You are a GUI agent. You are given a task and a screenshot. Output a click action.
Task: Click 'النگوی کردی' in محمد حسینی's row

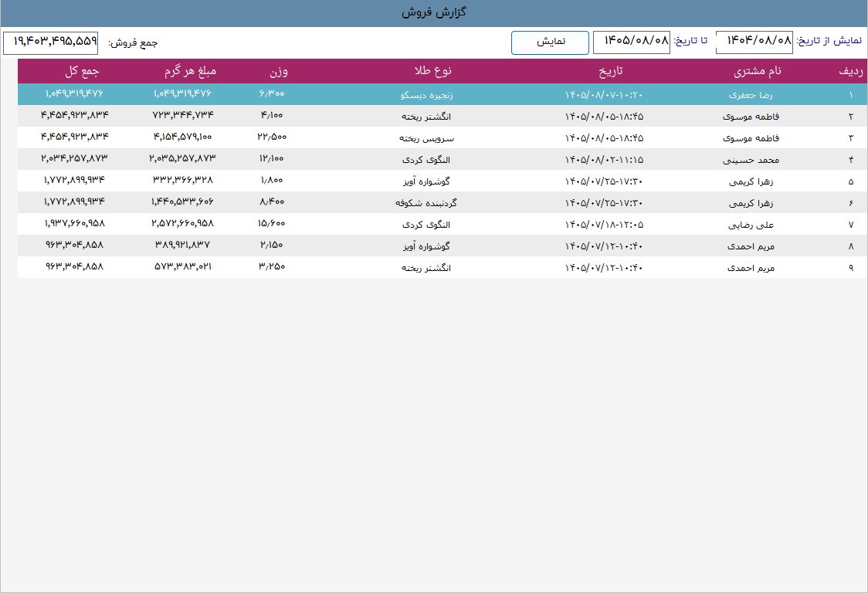pos(426,160)
